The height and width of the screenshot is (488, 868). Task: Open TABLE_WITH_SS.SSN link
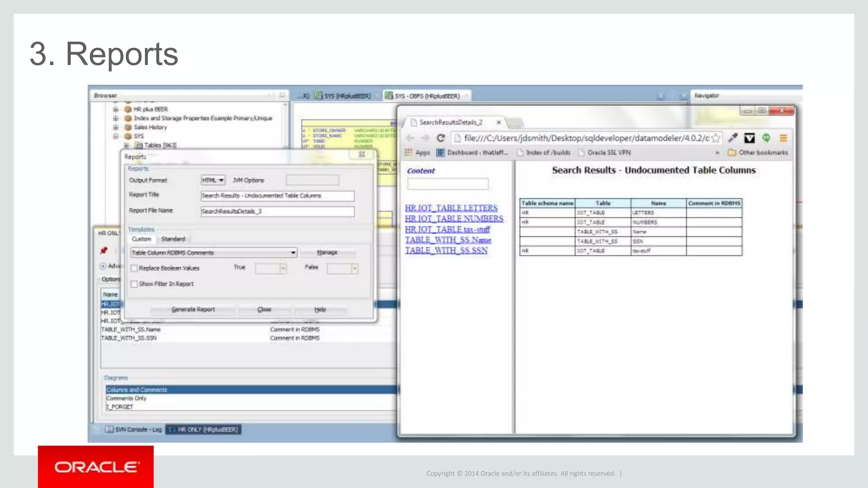coord(446,250)
